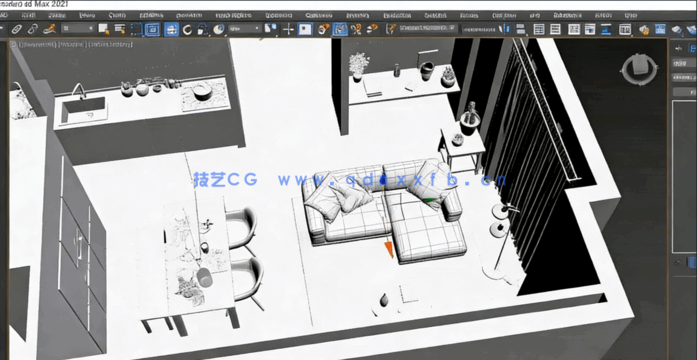The height and width of the screenshot is (360, 697).
Task: Switch to the Create command panel tab
Action: point(679,48)
